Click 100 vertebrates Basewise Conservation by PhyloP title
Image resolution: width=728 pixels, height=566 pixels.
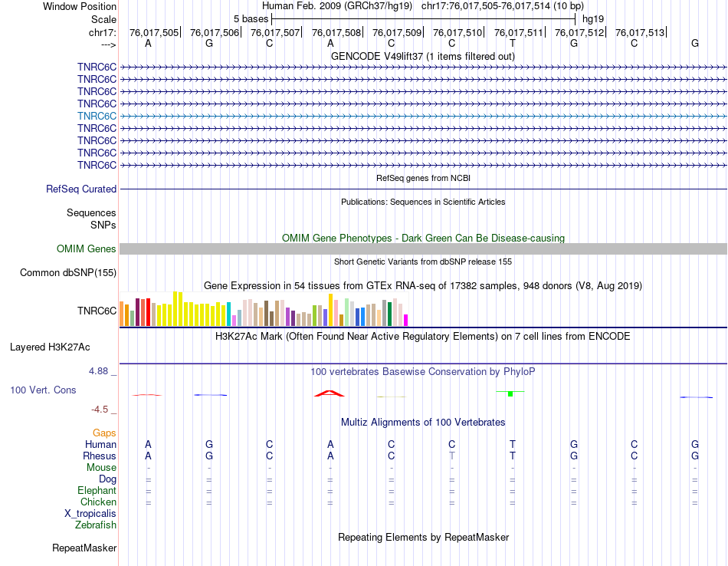point(423,372)
